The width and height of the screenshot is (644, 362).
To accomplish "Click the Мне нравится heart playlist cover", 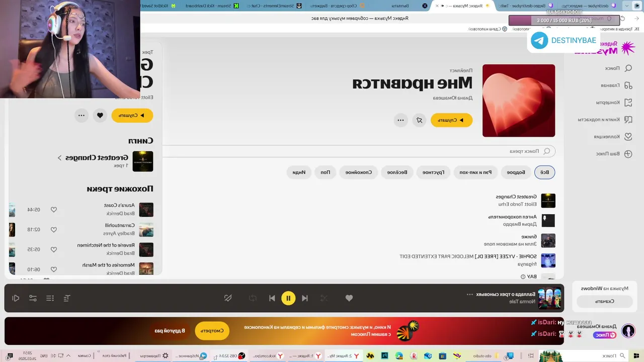I will point(519,101).
